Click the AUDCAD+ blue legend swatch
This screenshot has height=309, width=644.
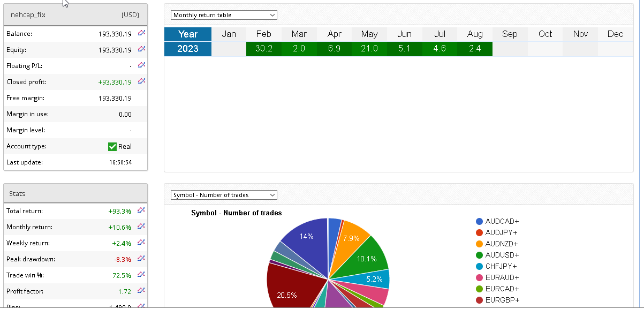[x=480, y=222]
